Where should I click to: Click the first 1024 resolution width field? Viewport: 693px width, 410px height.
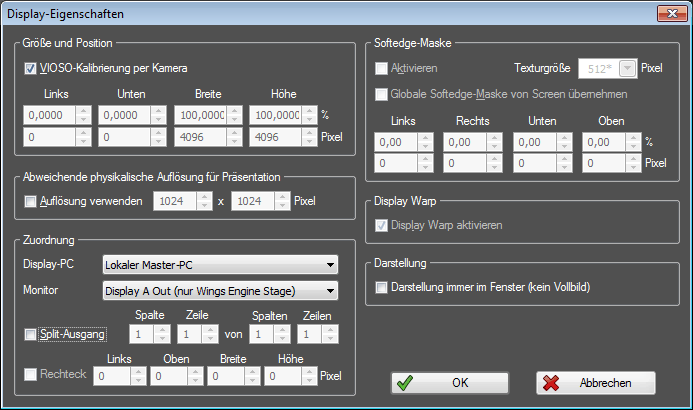[175, 201]
